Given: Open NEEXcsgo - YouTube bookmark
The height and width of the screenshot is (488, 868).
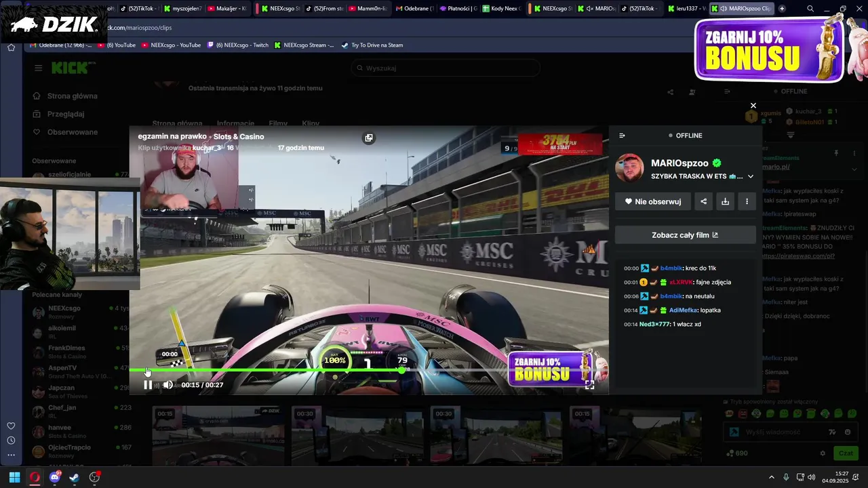Looking at the screenshot, I should tap(171, 45).
